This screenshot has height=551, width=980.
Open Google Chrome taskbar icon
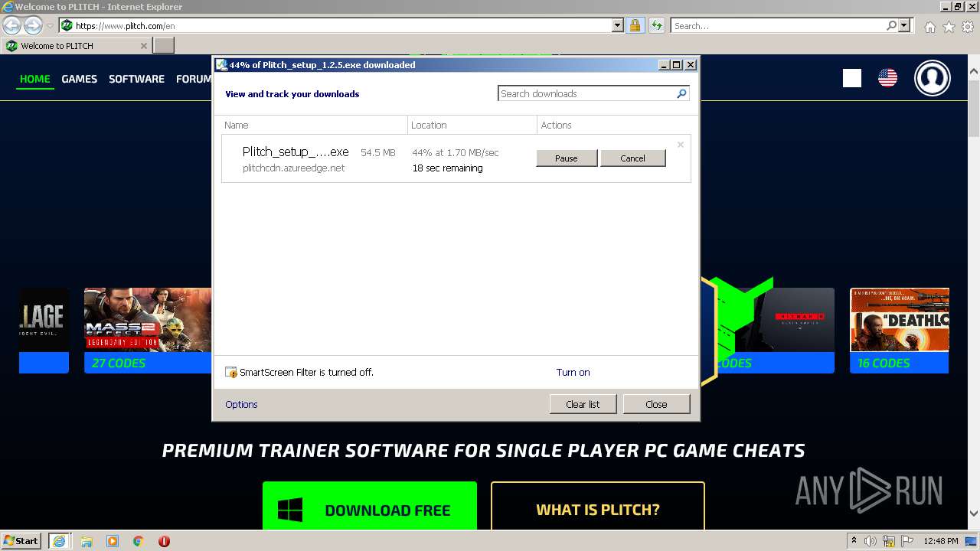pos(138,541)
